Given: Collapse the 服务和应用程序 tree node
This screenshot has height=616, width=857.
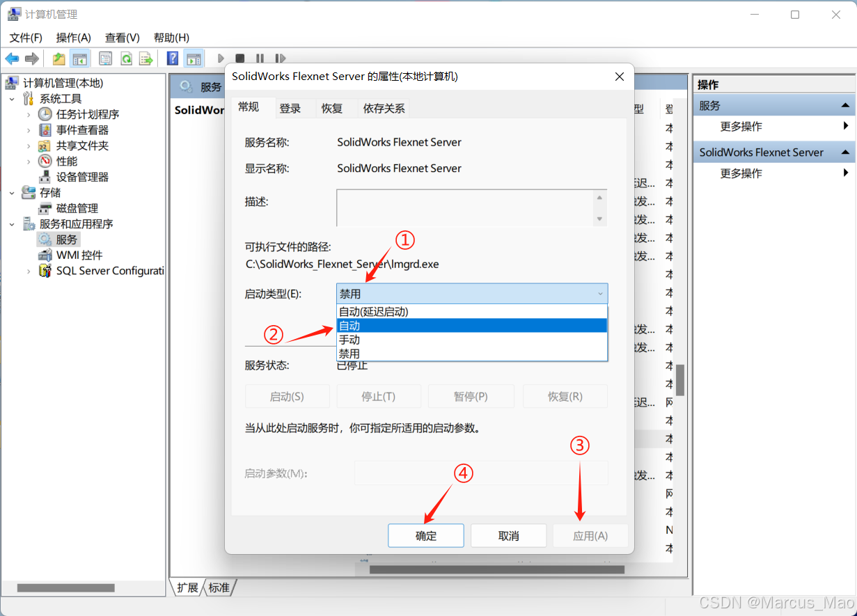Looking at the screenshot, I should click(x=12, y=224).
